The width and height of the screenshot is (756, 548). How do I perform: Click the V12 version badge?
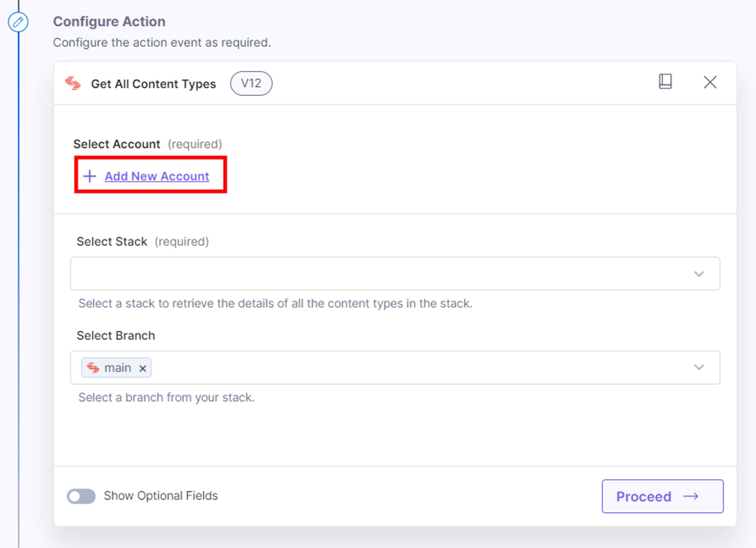251,83
